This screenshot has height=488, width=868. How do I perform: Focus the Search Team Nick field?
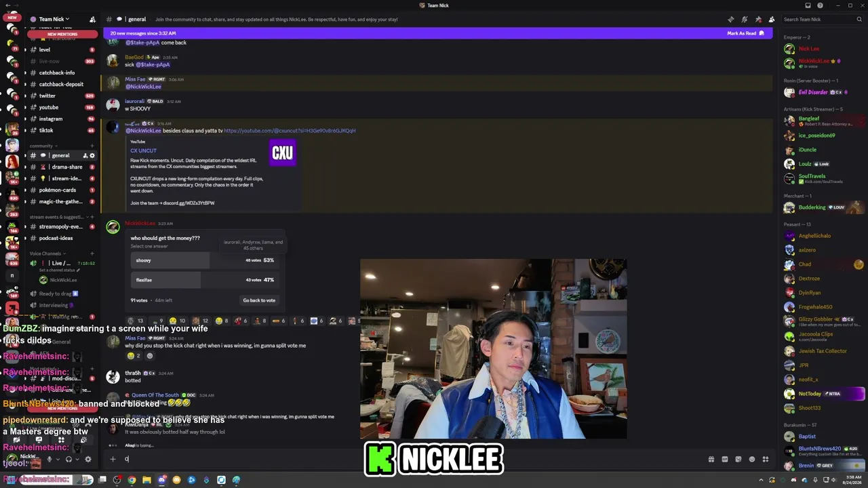tap(821, 19)
